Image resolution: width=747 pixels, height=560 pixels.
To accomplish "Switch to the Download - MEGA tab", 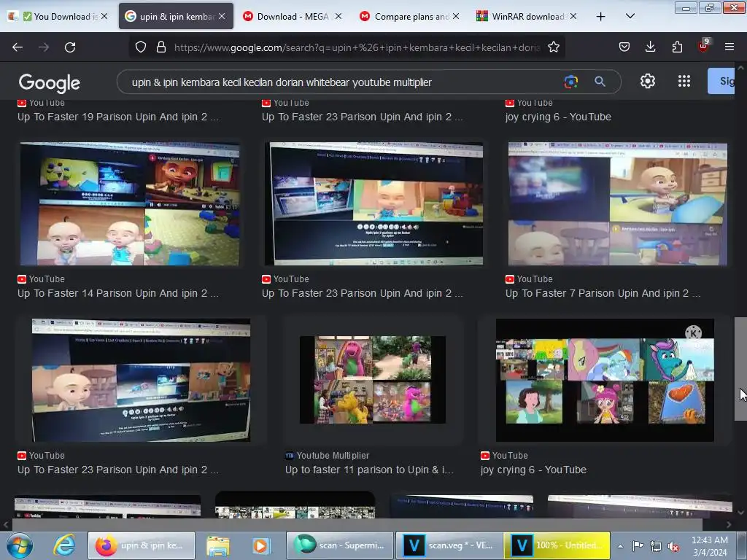I will click(x=292, y=16).
